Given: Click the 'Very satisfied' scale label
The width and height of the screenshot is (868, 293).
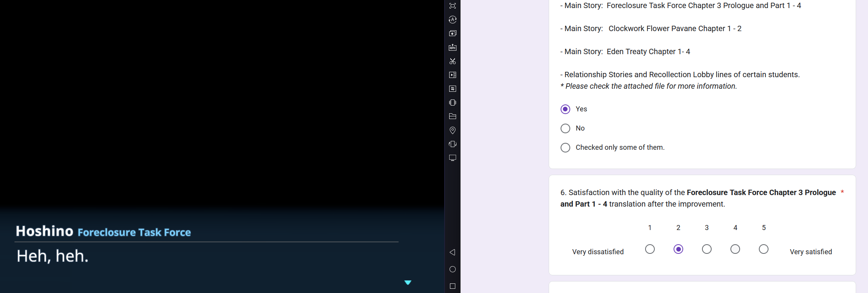Looking at the screenshot, I should click(811, 252).
